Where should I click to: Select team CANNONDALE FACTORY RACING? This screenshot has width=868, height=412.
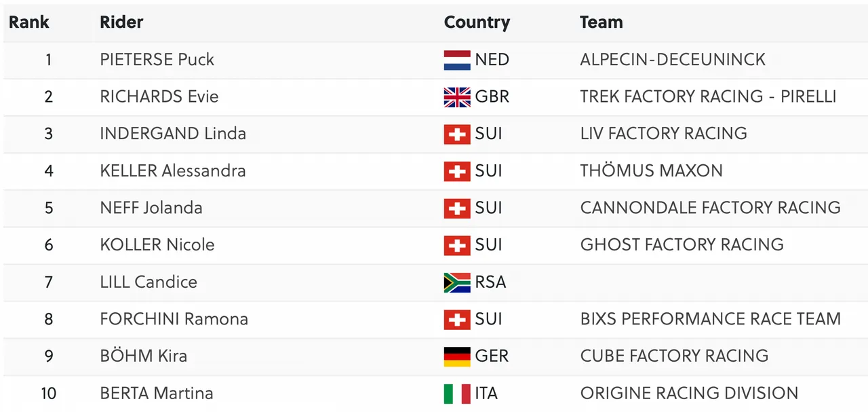(x=710, y=208)
